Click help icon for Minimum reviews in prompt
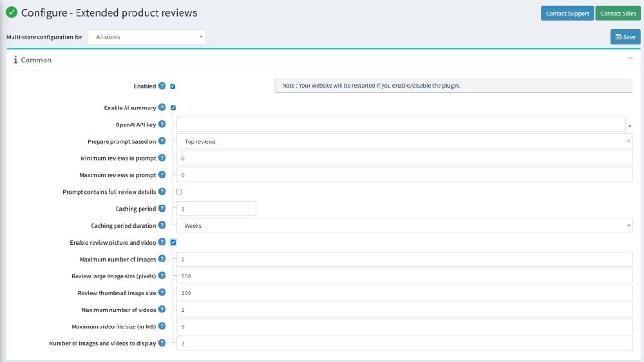 (162, 157)
